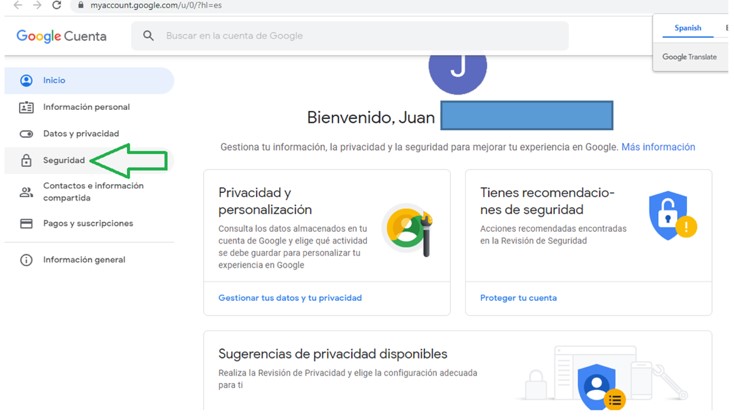This screenshot has width=734, height=418.
Task: Click 'Sugerencias de privacidad disponibles' heading
Action: coord(332,354)
